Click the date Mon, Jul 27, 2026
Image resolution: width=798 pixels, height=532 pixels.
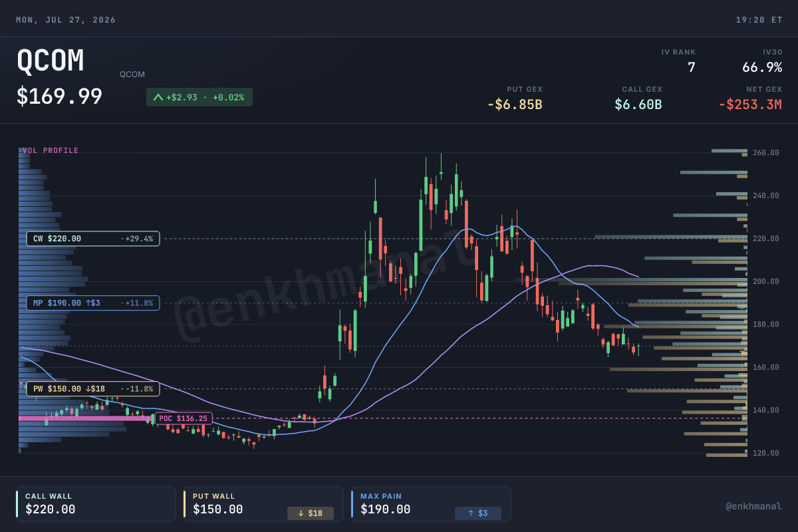point(66,20)
